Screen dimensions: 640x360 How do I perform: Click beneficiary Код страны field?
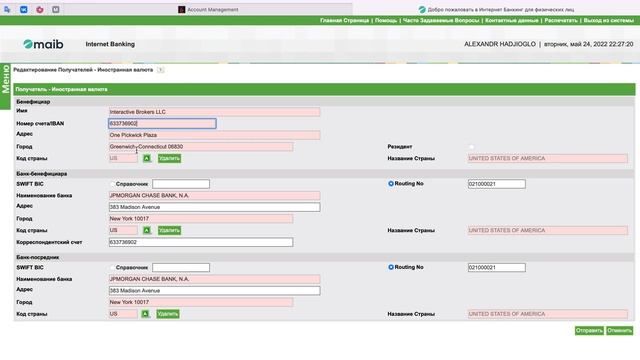(x=123, y=158)
